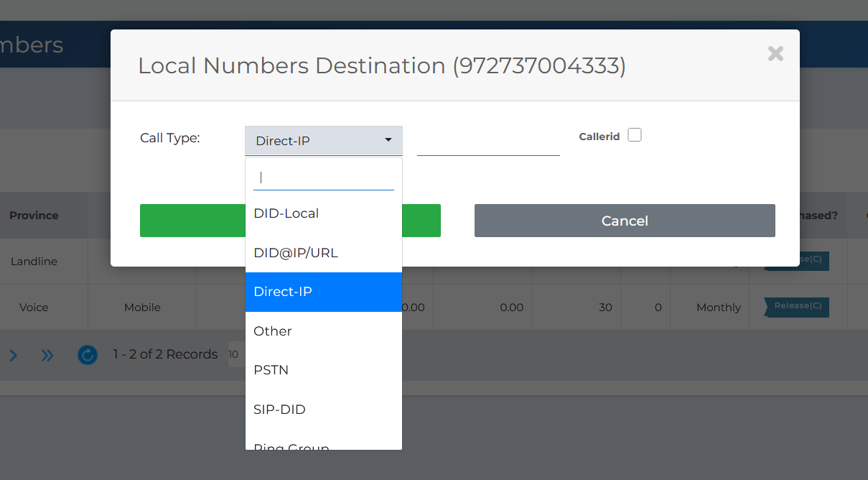Jump to last page double-arrow
Screen dimensions: 868x480
pos(47,354)
